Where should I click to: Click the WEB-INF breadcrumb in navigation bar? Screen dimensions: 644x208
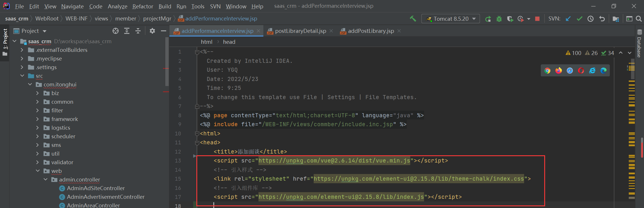[x=76, y=19]
